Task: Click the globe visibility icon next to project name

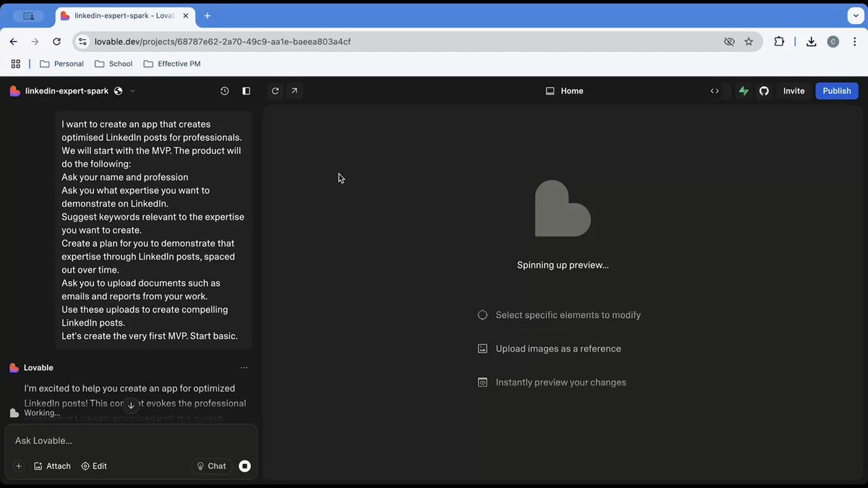Action: click(x=119, y=91)
